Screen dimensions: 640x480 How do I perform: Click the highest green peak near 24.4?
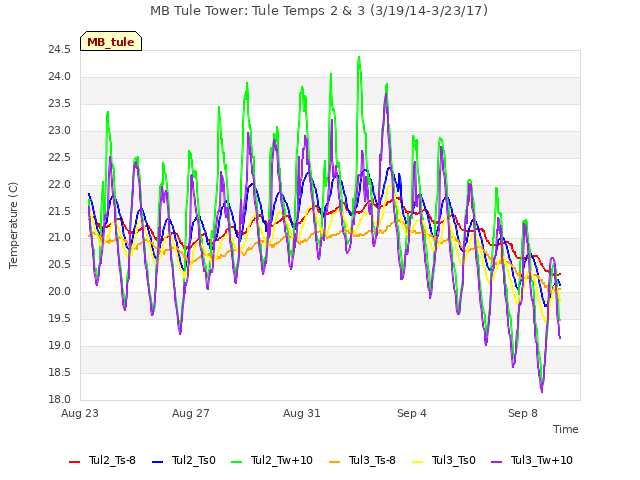(x=359, y=58)
